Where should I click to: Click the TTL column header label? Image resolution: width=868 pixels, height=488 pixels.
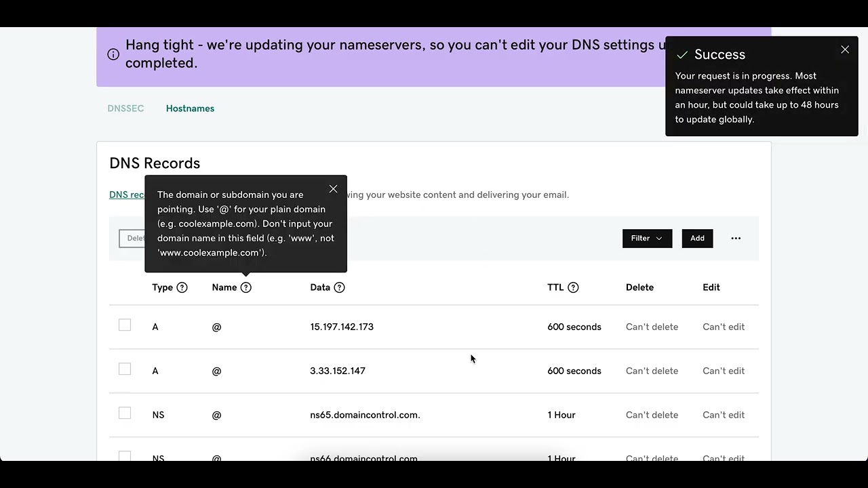[x=555, y=287]
